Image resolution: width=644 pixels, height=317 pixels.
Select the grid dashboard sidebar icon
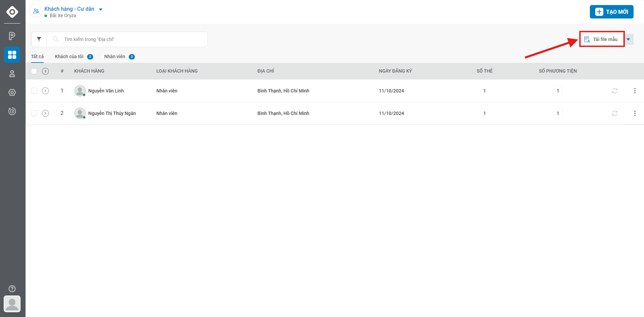click(x=12, y=55)
